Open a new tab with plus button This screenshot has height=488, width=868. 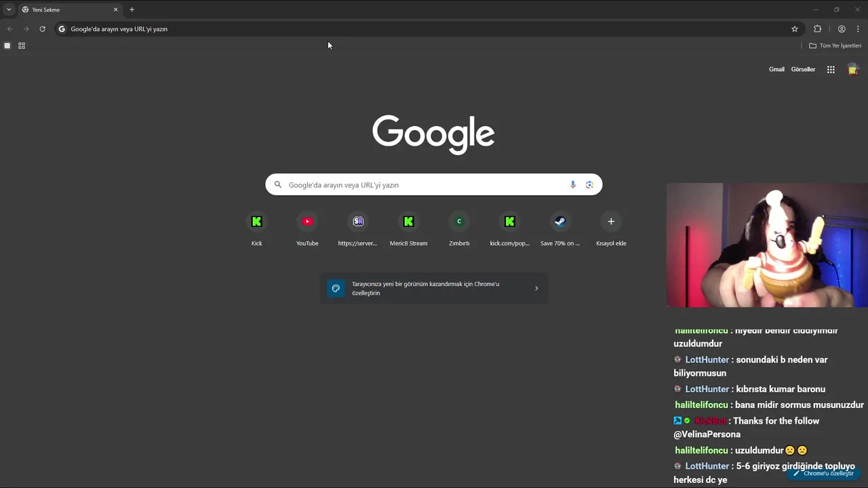coord(132,9)
